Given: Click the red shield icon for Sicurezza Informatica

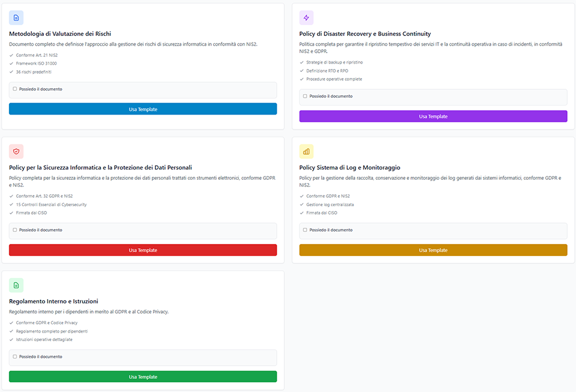Looking at the screenshot, I should coord(16,152).
